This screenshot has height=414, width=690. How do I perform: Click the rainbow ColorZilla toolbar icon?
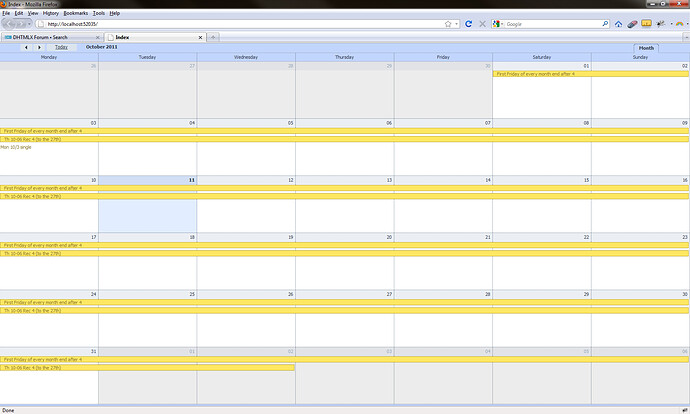tap(679, 24)
